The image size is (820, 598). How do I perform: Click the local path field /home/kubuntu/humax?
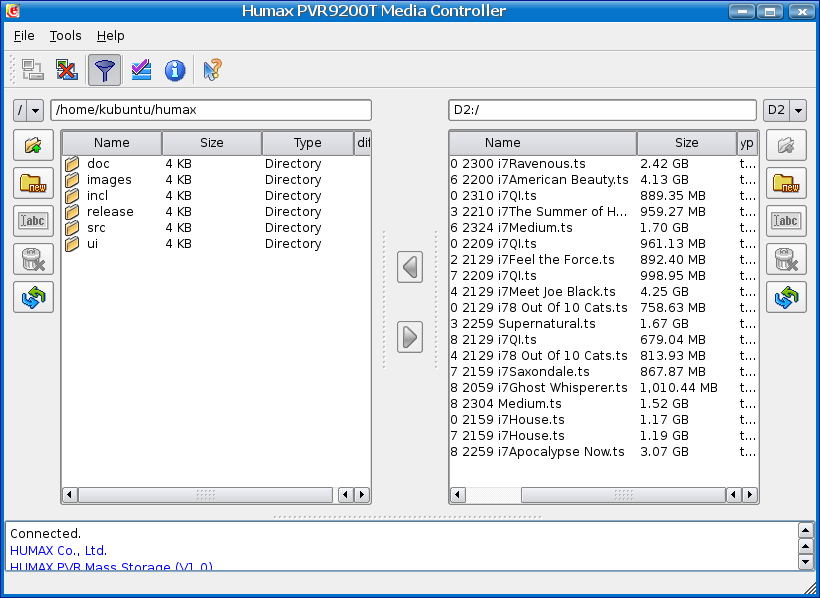(211, 110)
